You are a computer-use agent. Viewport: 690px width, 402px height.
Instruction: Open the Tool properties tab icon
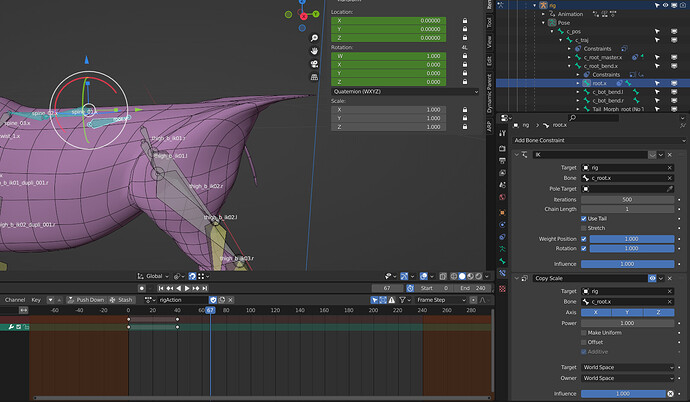point(502,133)
